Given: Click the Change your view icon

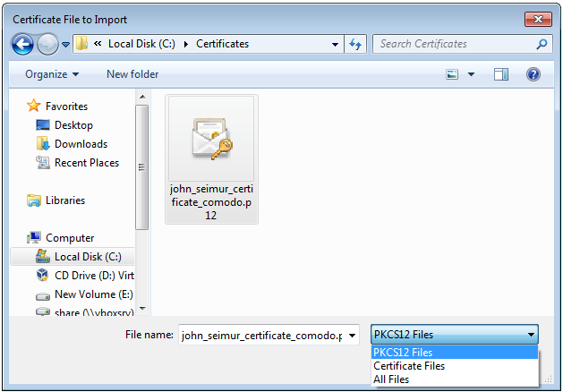Looking at the screenshot, I should (452, 74).
